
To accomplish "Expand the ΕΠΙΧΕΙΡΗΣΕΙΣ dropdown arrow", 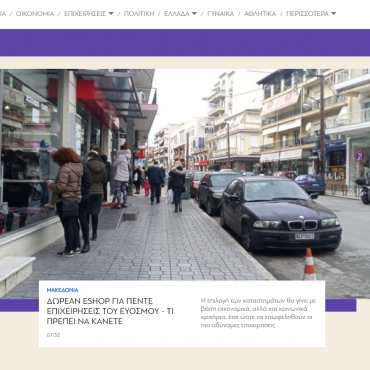I will click(111, 14).
